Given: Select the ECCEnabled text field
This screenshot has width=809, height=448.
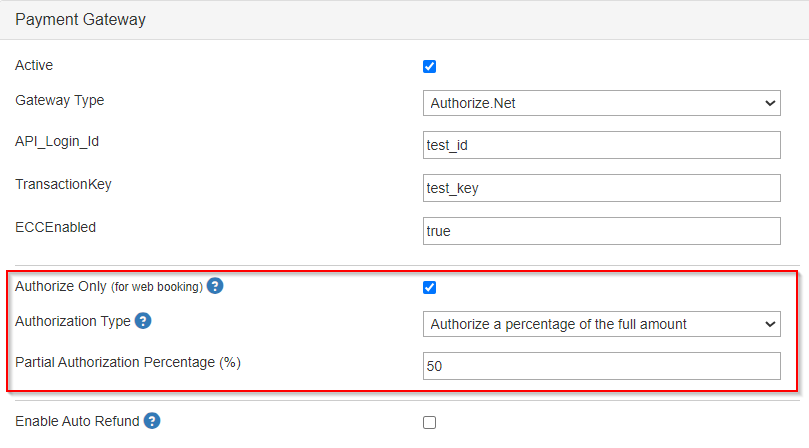Looking at the screenshot, I should click(x=602, y=231).
